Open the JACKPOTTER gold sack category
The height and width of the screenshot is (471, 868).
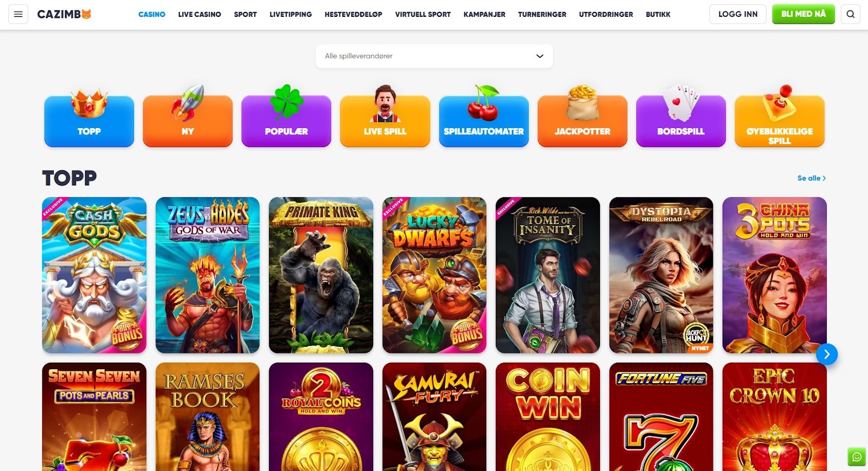coord(583,121)
